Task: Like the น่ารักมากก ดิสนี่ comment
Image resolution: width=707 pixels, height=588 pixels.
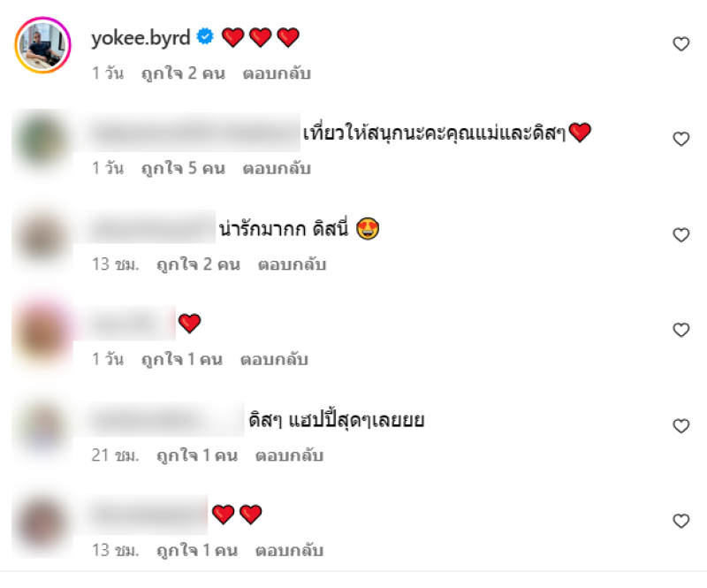Action: tap(680, 235)
